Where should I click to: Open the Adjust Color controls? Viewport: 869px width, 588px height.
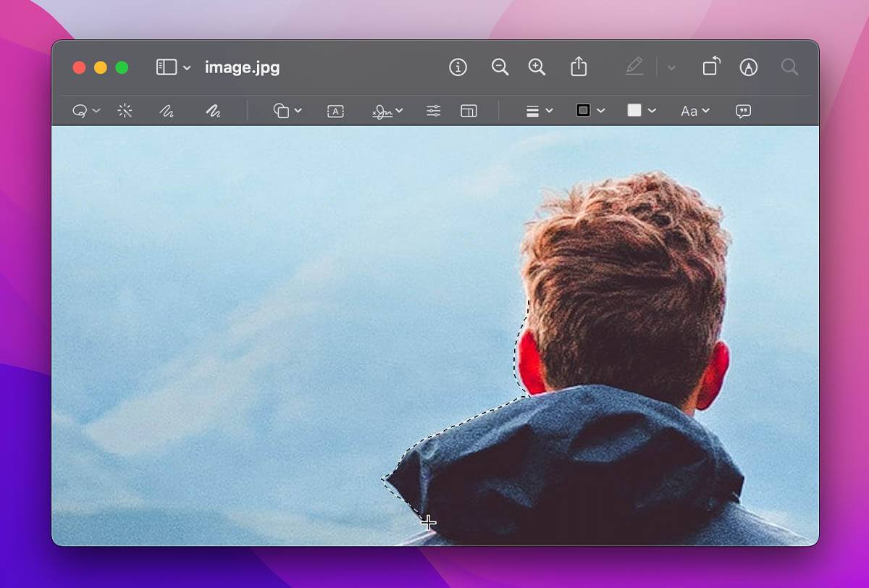click(432, 111)
